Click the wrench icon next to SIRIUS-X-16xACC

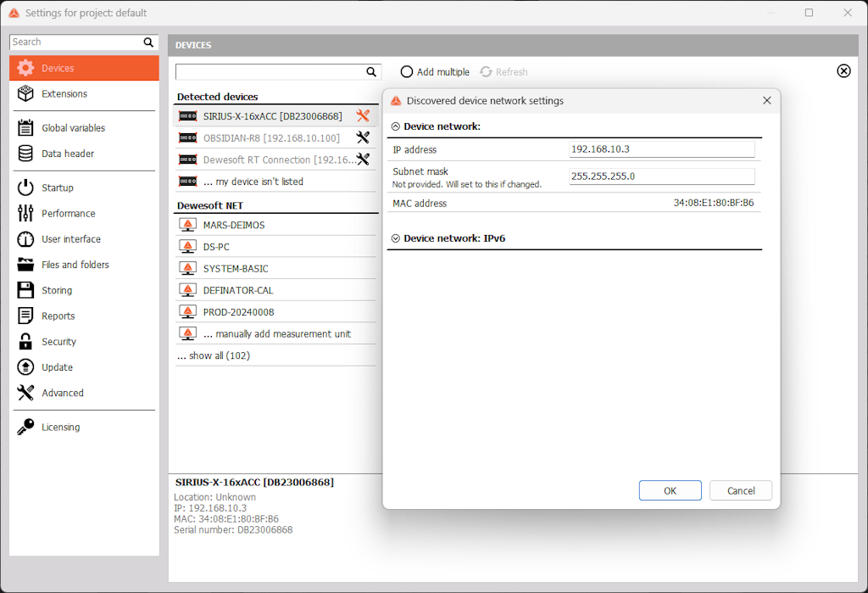362,115
